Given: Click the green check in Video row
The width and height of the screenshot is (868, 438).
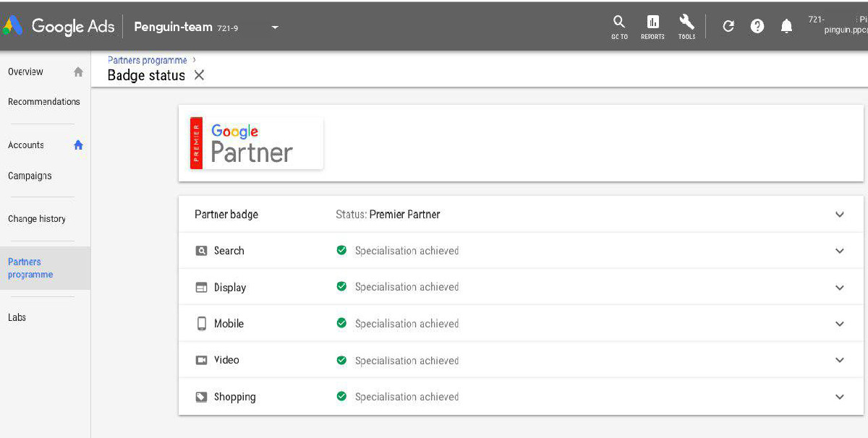Looking at the screenshot, I should point(341,360).
